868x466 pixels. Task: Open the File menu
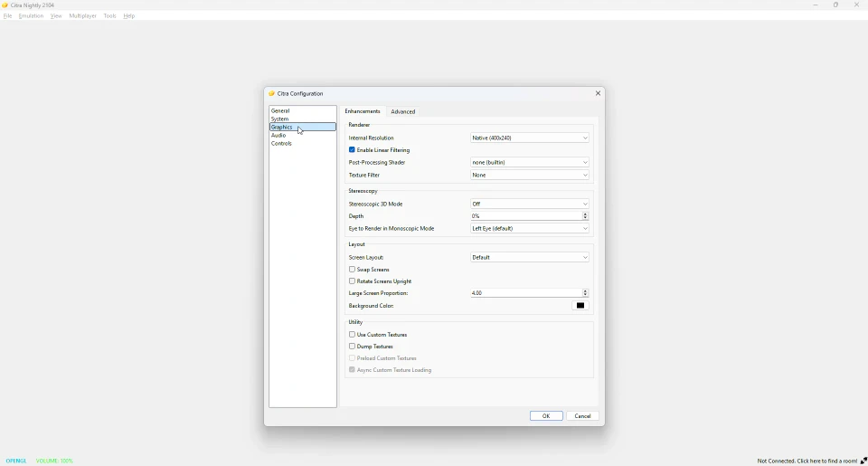click(8, 16)
